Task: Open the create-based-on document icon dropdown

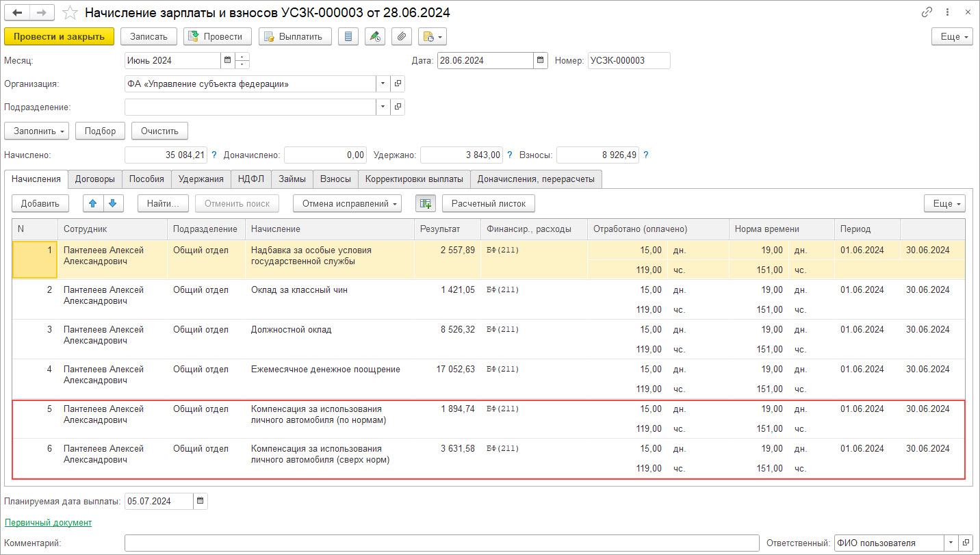Action: click(x=432, y=36)
